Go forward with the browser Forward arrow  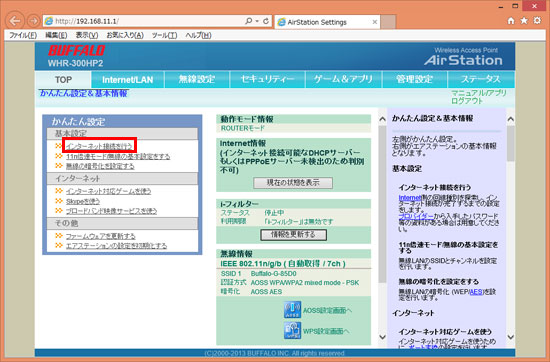[33, 21]
